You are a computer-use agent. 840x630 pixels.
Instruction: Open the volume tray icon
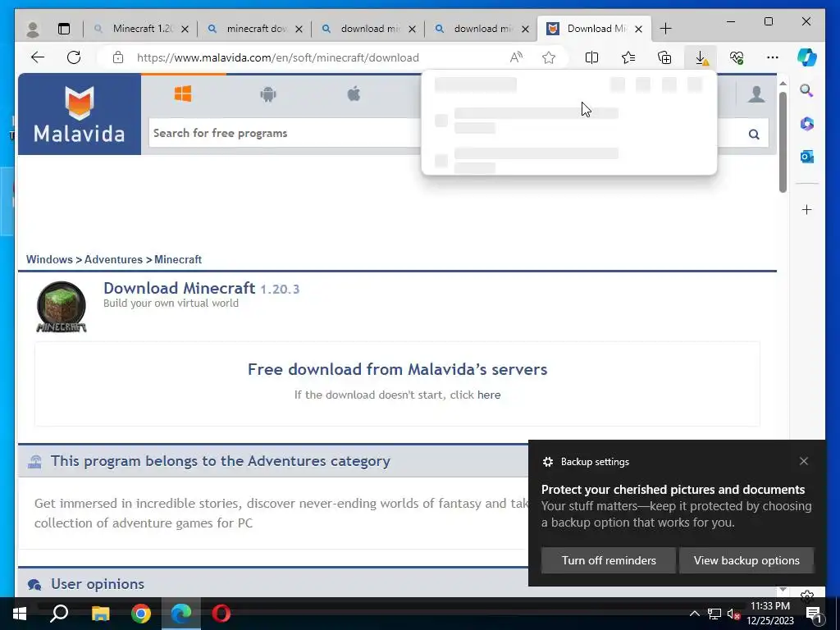pos(733,614)
